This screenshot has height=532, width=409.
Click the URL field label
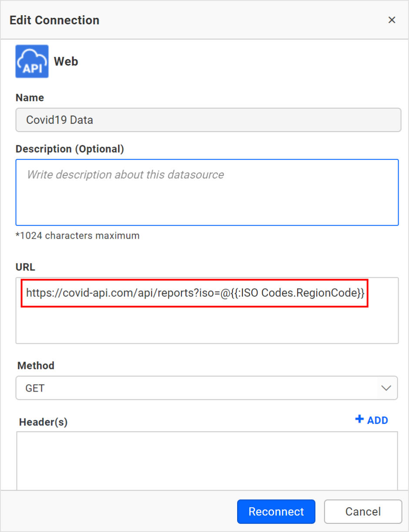pyautogui.click(x=25, y=267)
